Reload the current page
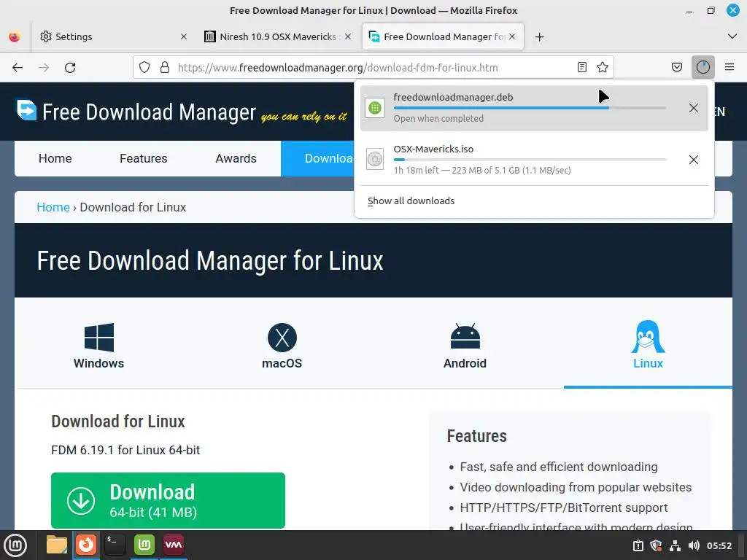This screenshot has width=747, height=560. click(70, 68)
